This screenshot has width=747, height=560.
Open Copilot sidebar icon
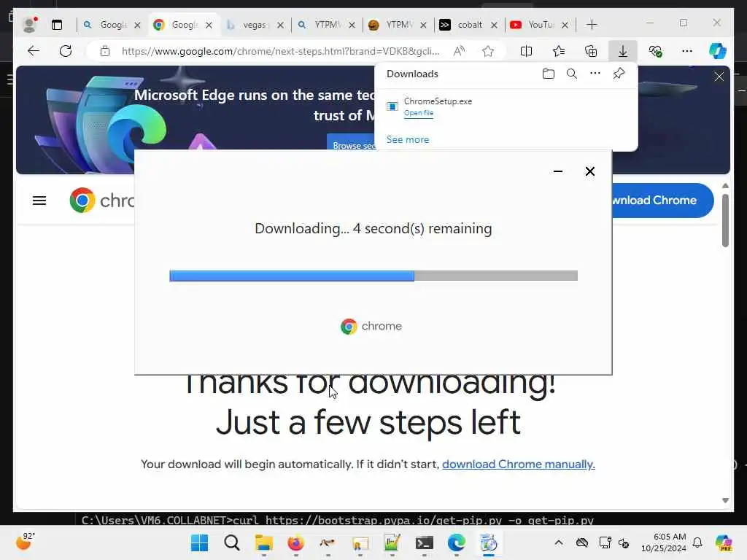[718, 51]
